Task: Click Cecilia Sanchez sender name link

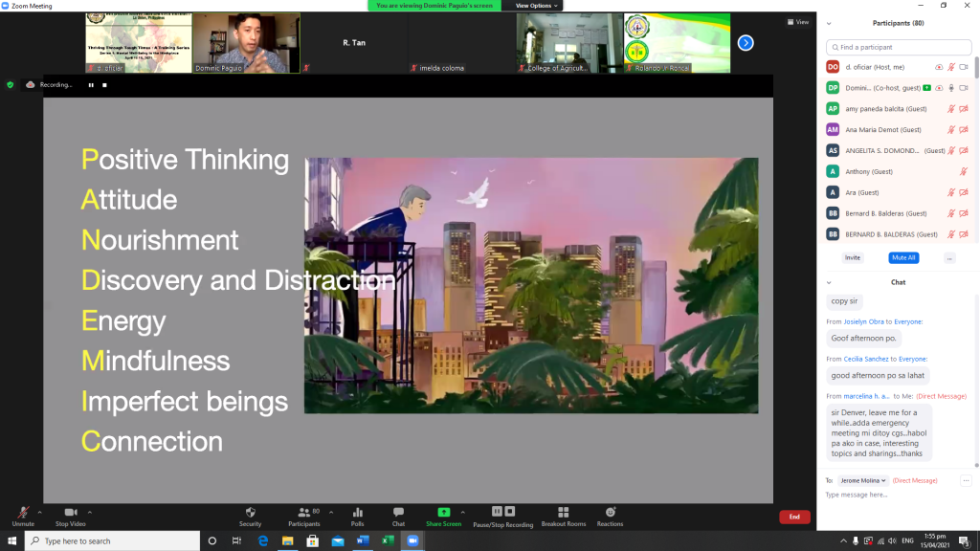Action: tap(865, 360)
